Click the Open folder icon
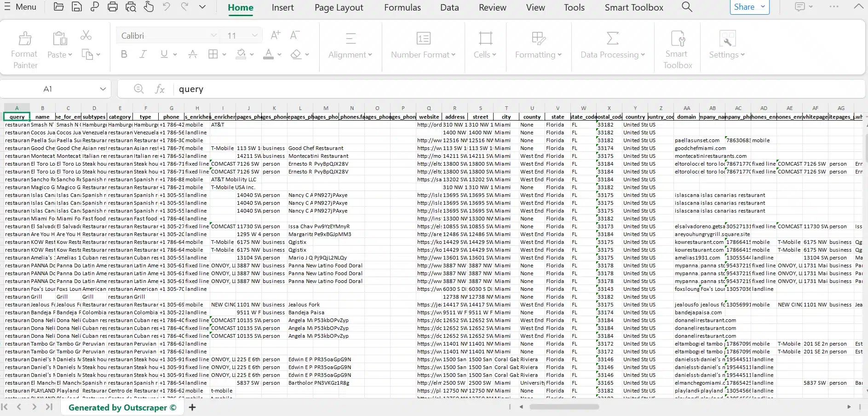 click(58, 7)
